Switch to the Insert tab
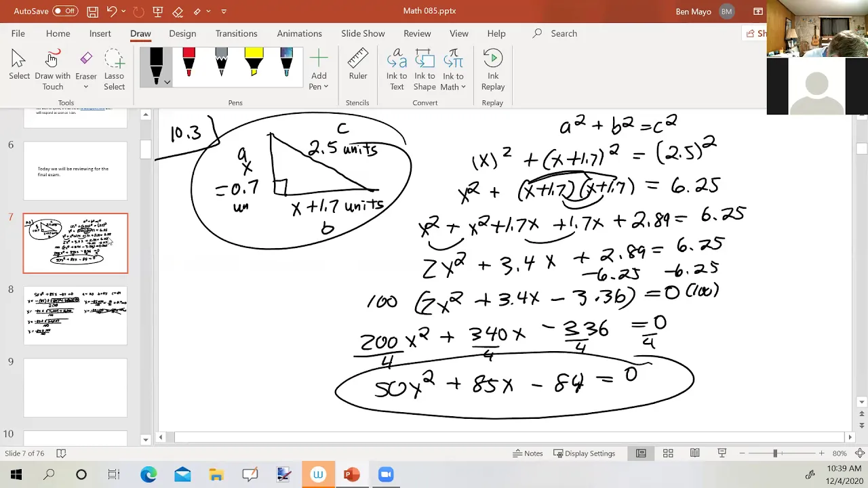868x488 pixels. [x=100, y=33]
